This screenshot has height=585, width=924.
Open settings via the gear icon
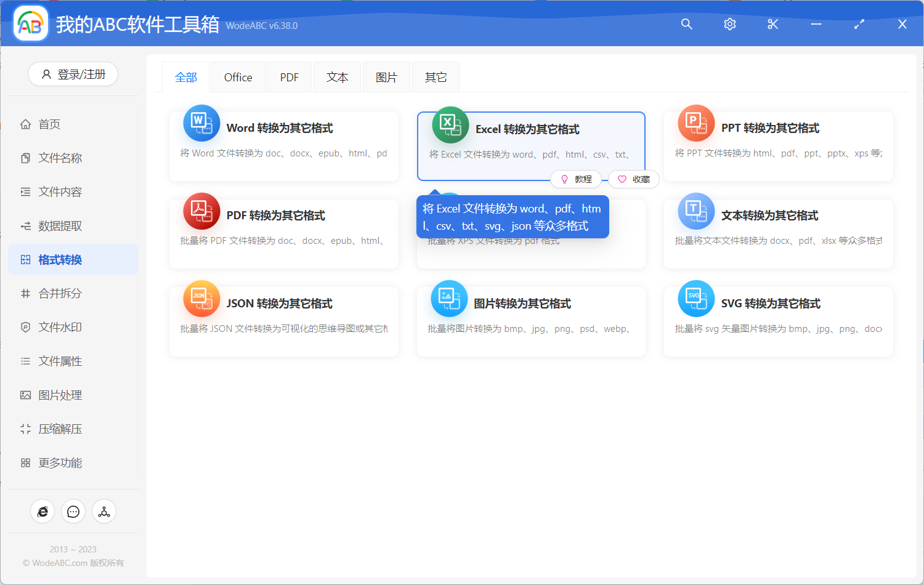pos(729,24)
